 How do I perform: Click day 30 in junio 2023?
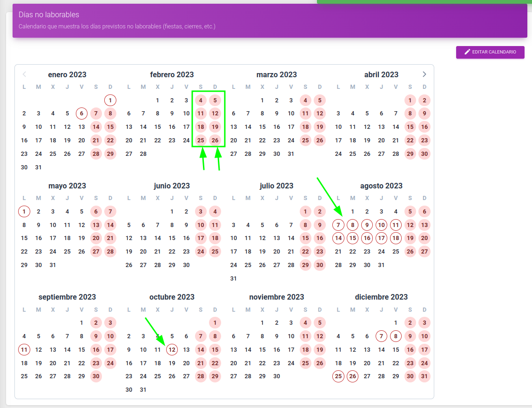point(186,265)
